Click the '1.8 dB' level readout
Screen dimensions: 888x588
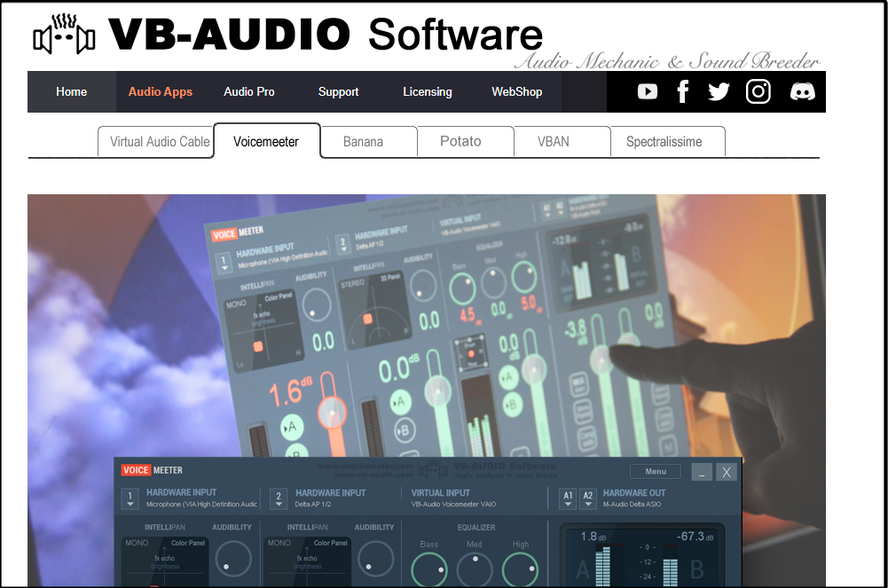coord(593,536)
